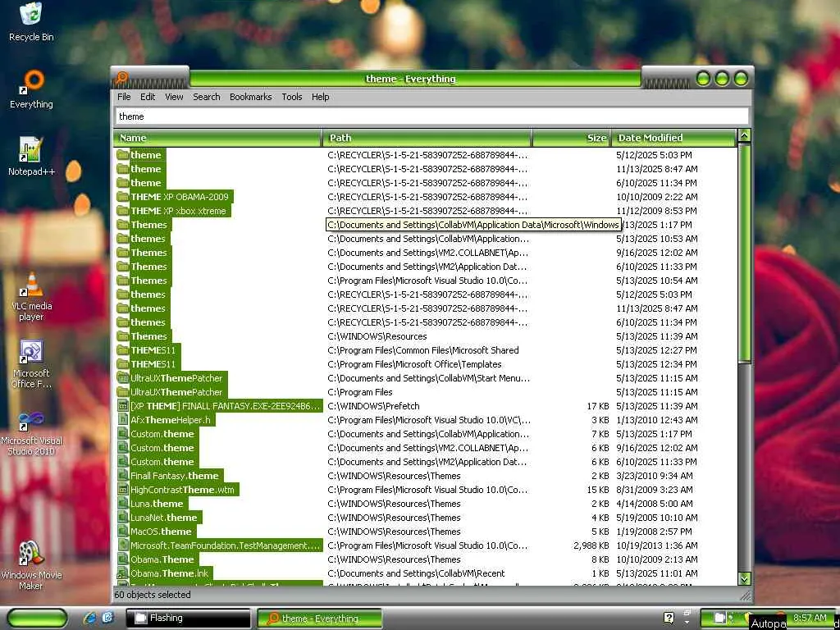Switch to the Flashing taskbar window
The image size is (840, 630).
(x=188, y=618)
